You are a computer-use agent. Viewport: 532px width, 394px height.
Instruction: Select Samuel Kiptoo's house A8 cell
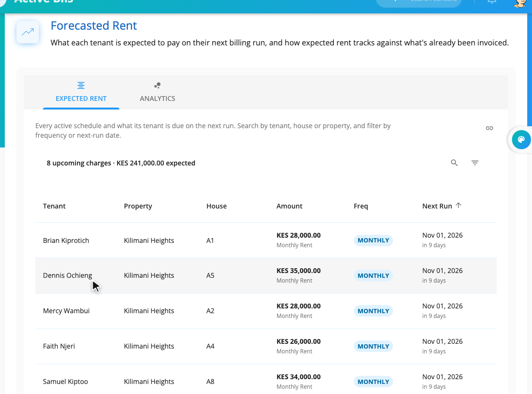click(210, 382)
